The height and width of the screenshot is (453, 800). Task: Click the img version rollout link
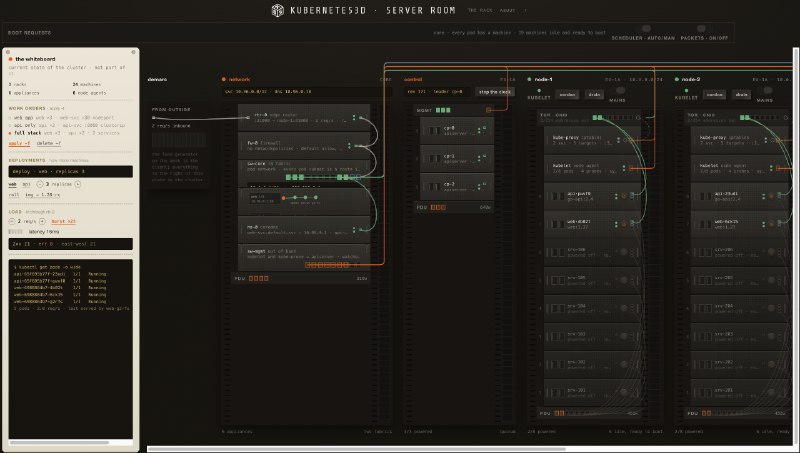point(42,195)
